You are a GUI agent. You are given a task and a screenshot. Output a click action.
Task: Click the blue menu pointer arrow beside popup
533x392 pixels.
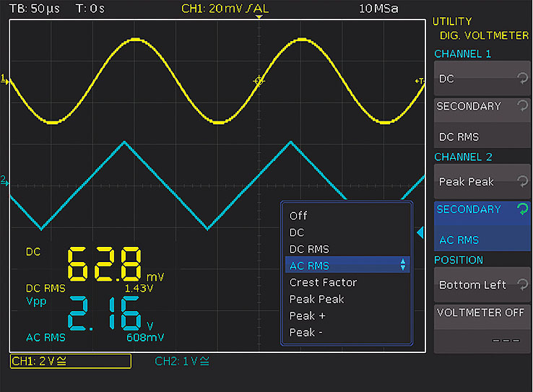coord(421,232)
